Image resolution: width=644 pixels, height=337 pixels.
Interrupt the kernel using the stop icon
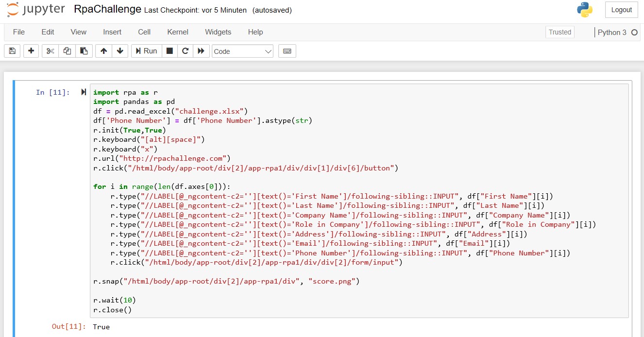tap(169, 51)
